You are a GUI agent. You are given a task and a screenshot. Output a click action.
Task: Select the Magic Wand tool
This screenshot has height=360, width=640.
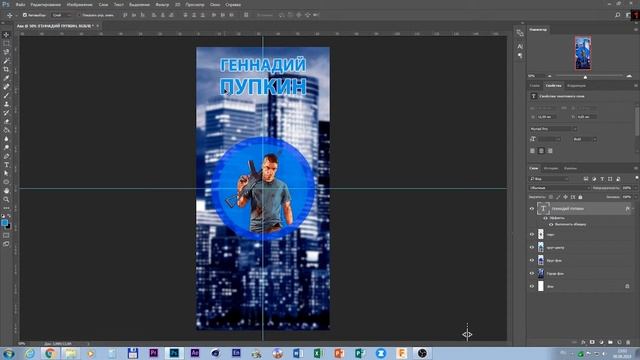(x=6, y=61)
